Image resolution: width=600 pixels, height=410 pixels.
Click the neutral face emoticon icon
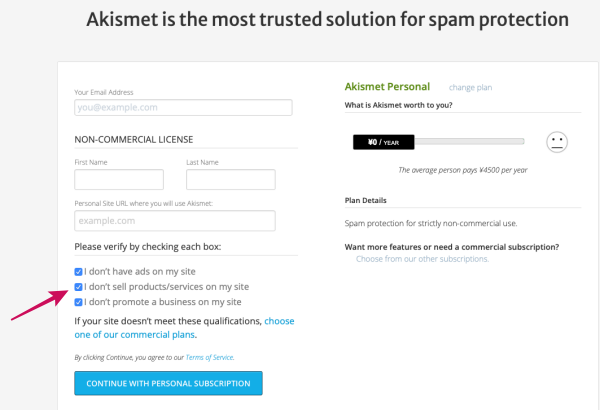(557, 143)
